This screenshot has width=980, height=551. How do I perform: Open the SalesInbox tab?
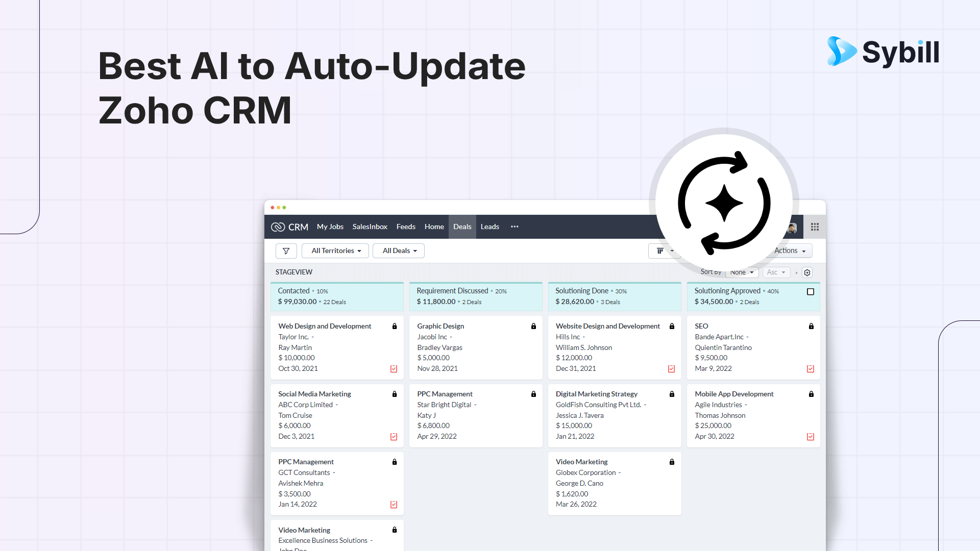tap(370, 227)
